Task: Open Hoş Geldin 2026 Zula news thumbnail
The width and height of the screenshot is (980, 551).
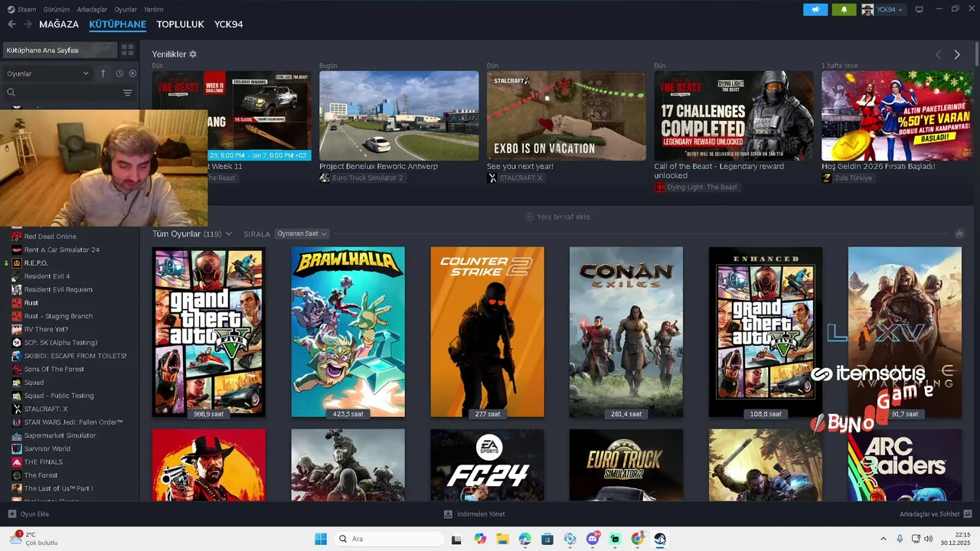Action: click(897, 116)
